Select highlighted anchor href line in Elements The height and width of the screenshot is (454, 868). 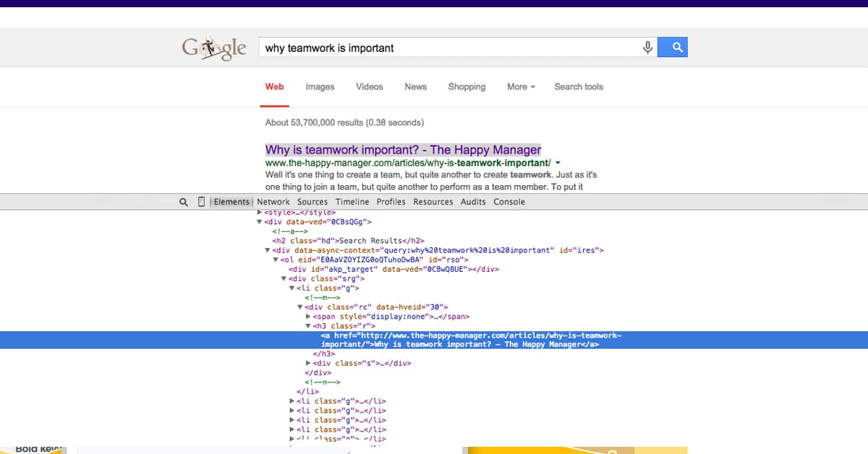[434, 340]
